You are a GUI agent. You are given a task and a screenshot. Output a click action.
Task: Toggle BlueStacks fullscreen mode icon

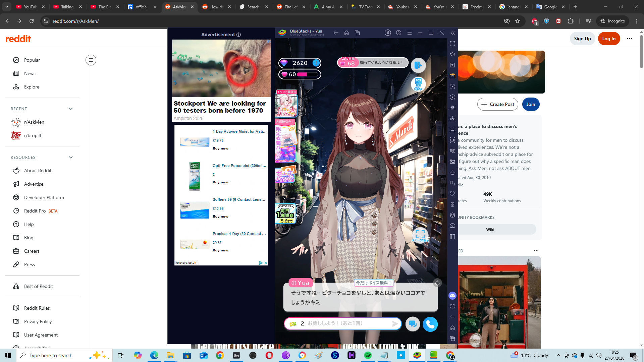(x=452, y=44)
